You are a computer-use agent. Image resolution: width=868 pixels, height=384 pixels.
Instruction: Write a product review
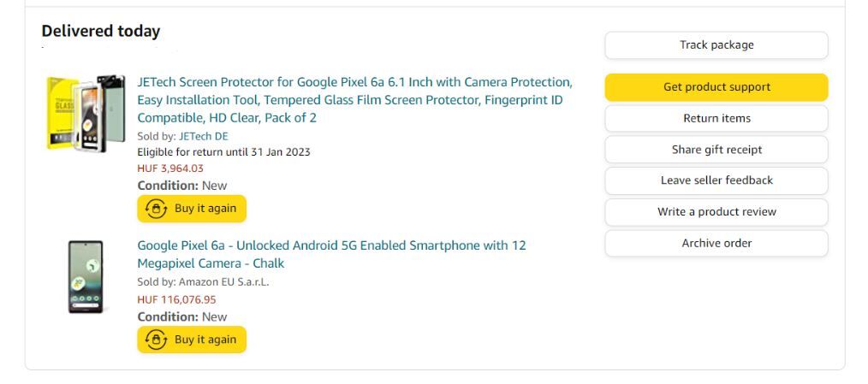click(x=716, y=212)
